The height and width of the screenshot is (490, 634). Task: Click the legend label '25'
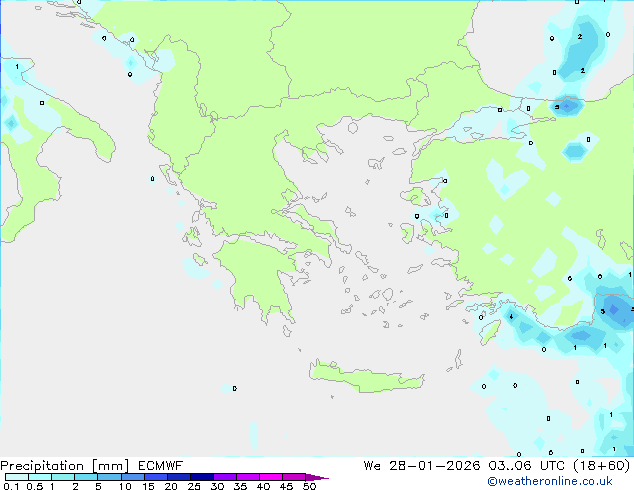coord(194,486)
